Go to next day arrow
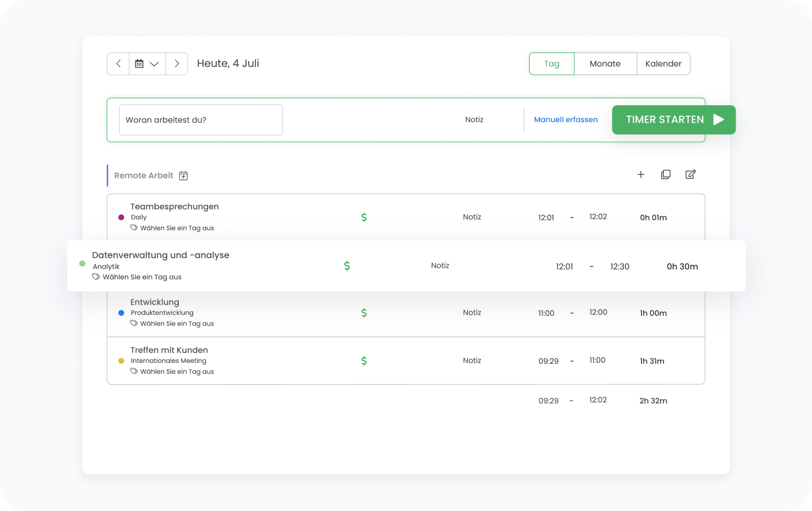The height and width of the screenshot is (511, 812). [x=177, y=64]
